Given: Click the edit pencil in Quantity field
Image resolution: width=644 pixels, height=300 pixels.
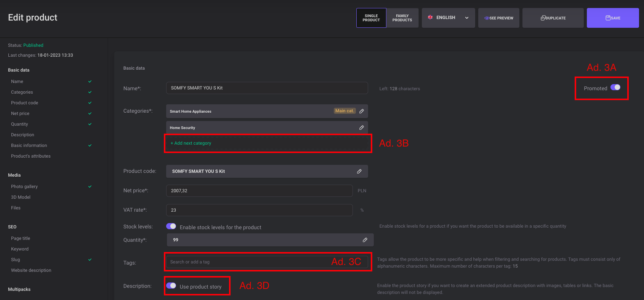Looking at the screenshot, I should tap(365, 240).
